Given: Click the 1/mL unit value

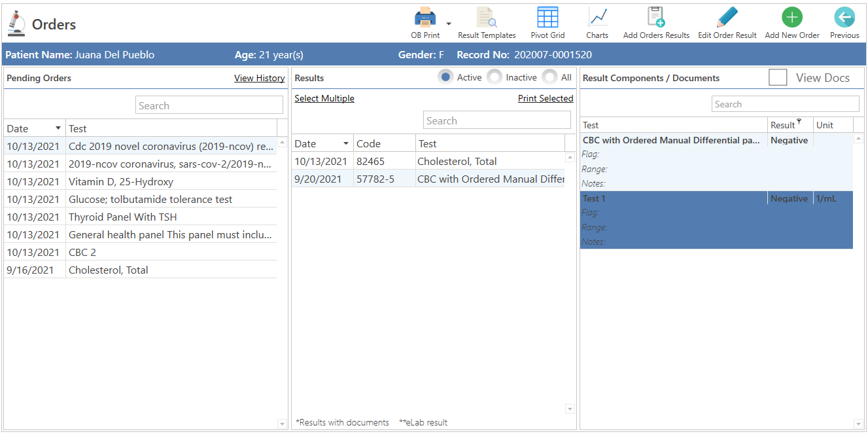Looking at the screenshot, I should (x=825, y=198).
